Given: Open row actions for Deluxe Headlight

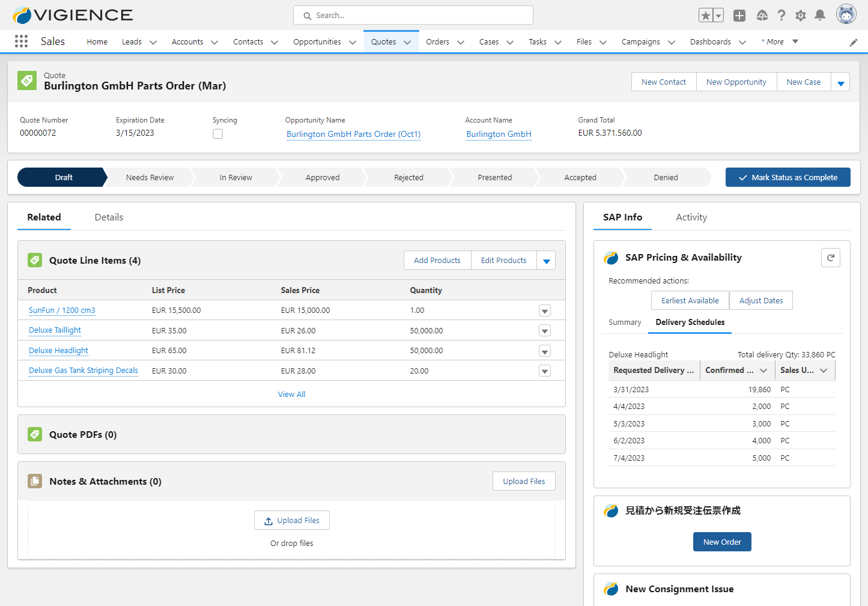Looking at the screenshot, I should 545,351.
